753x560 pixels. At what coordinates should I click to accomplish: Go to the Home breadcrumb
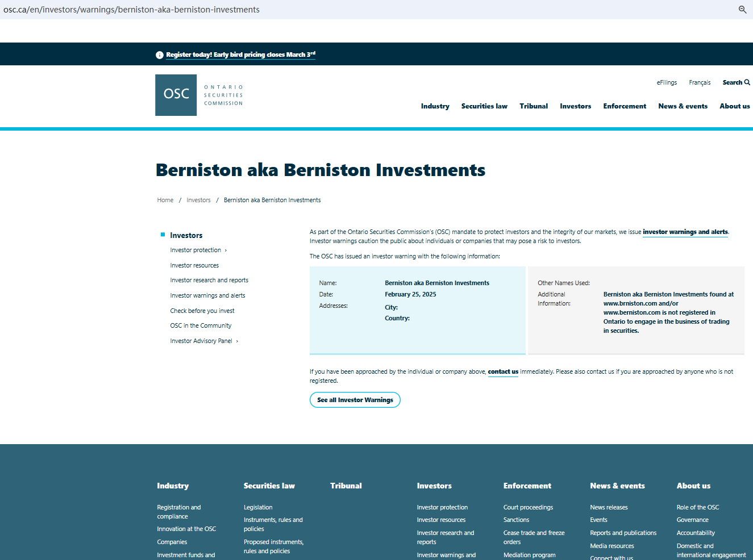(165, 200)
